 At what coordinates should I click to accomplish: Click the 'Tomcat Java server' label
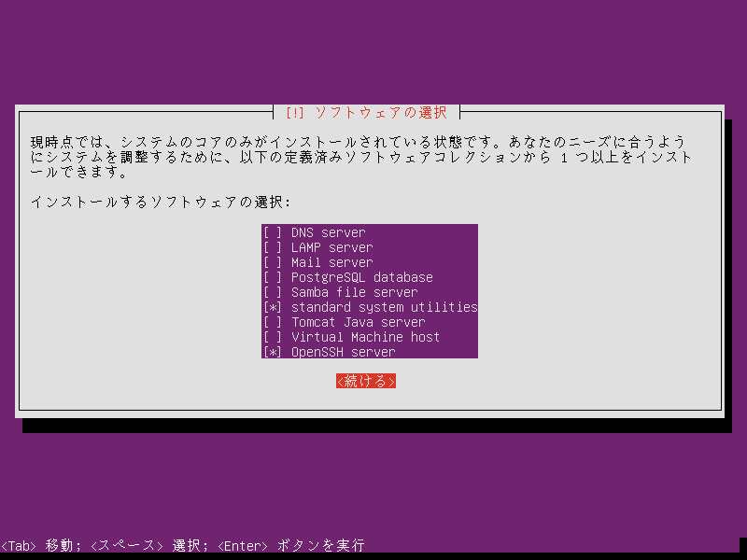[359, 322]
